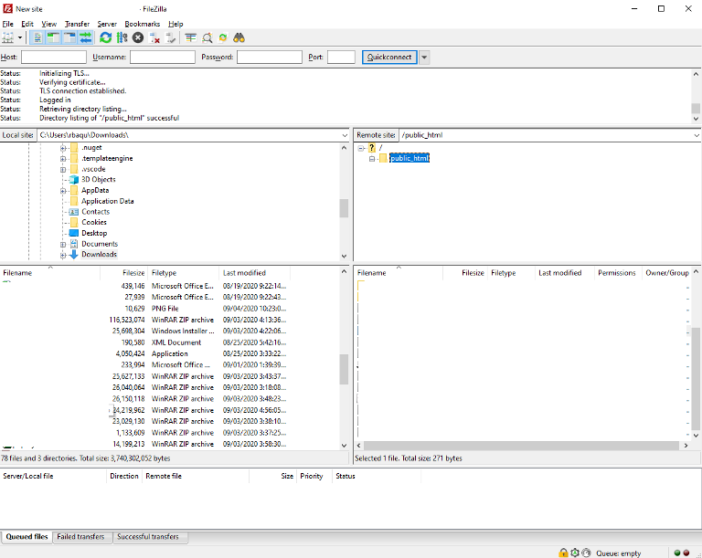
Task: Open the Remote site path dropdown
Action: (x=696, y=135)
